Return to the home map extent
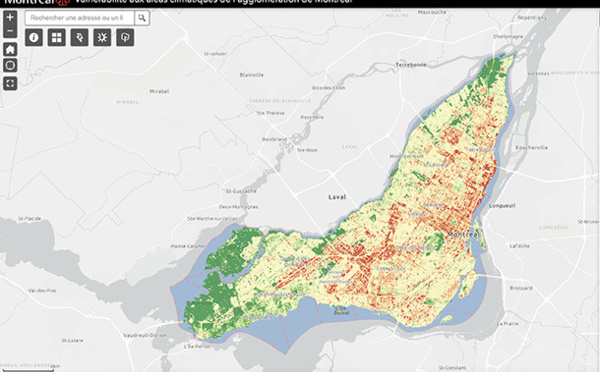Screen dimensions: 600x372 [10, 49]
